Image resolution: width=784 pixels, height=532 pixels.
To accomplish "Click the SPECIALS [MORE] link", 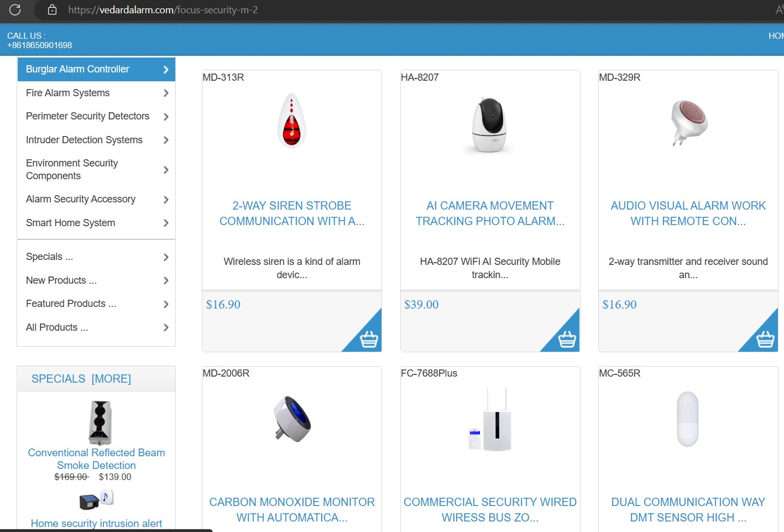I will coord(81,379).
